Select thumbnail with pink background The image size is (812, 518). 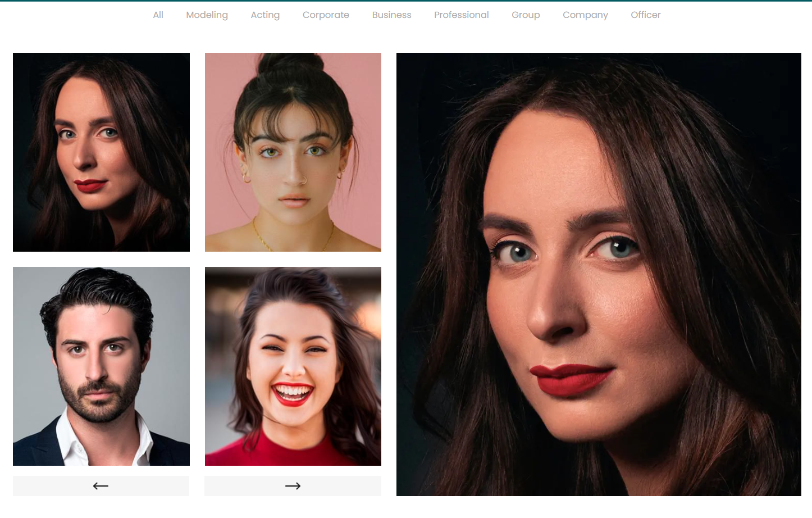(293, 152)
